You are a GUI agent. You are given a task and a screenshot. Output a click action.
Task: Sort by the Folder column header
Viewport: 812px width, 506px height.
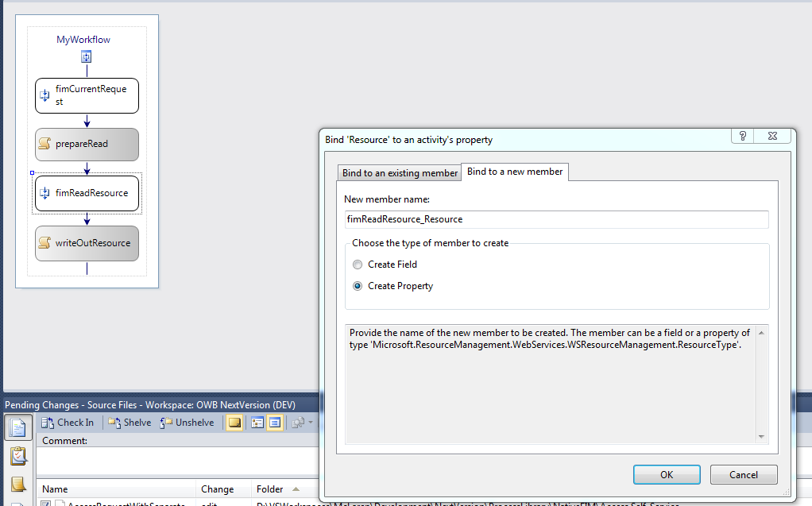pyautogui.click(x=284, y=489)
